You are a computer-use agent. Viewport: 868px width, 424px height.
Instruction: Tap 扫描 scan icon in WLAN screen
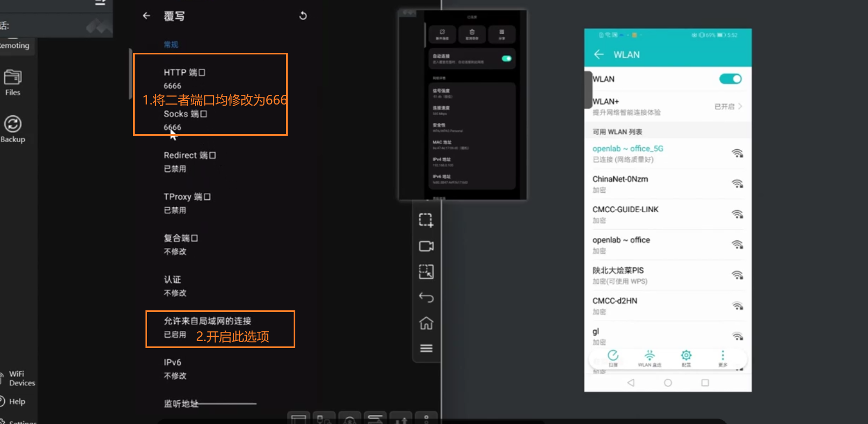click(613, 358)
